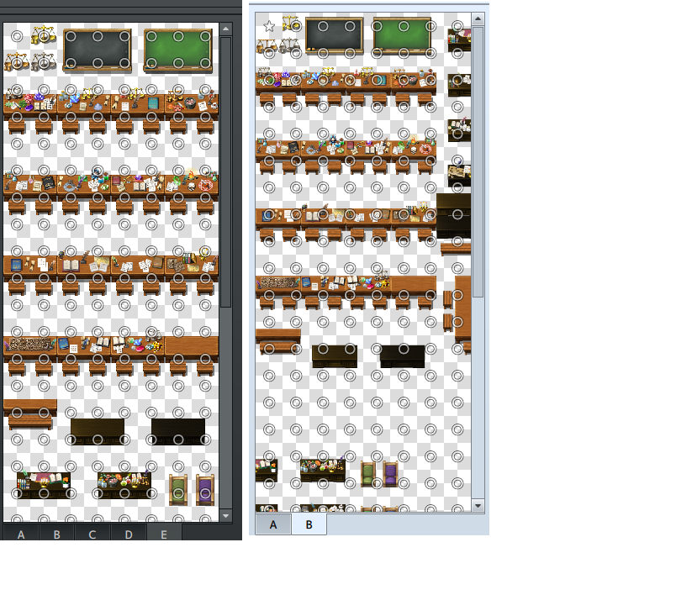Select the black table in light palette
The height and width of the screenshot is (616, 692).
[x=403, y=356]
